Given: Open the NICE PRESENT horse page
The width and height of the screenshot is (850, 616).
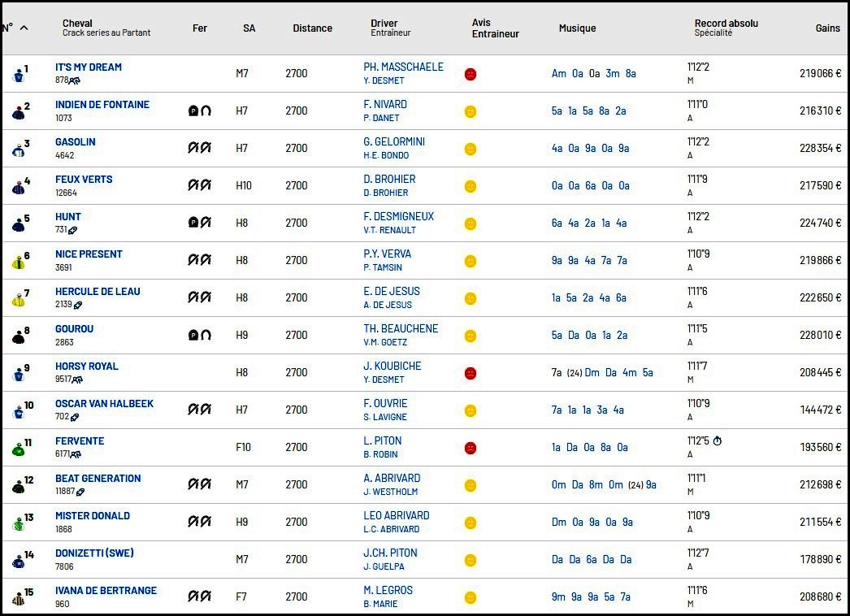Looking at the screenshot, I should click(x=89, y=254).
